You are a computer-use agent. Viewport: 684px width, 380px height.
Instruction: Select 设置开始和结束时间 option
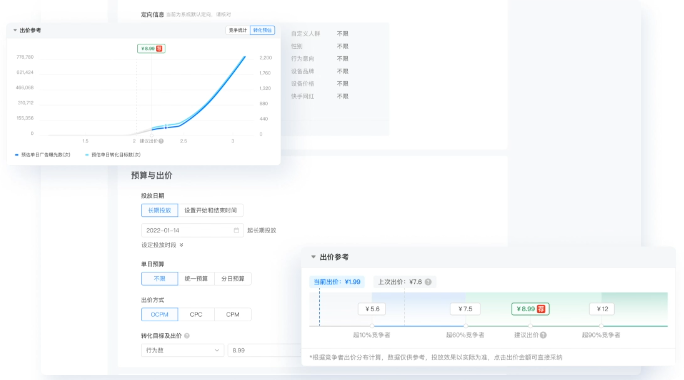tap(210, 210)
